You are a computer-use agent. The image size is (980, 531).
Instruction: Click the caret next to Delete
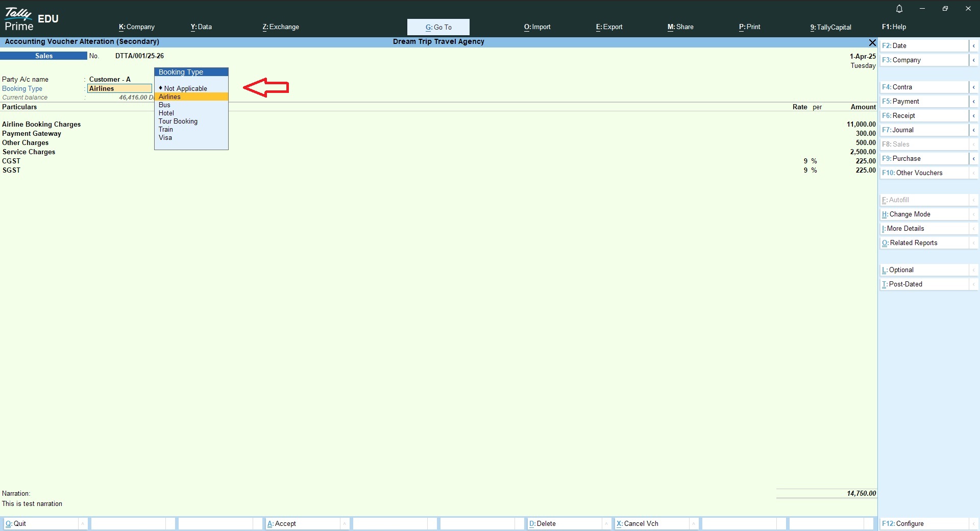(x=607, y=524)
